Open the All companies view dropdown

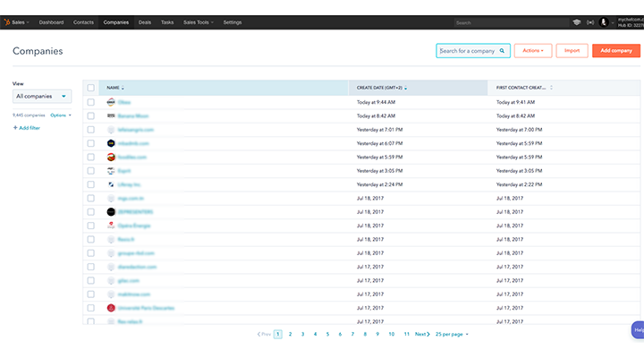pyautogui.click(x=42, y=96)
